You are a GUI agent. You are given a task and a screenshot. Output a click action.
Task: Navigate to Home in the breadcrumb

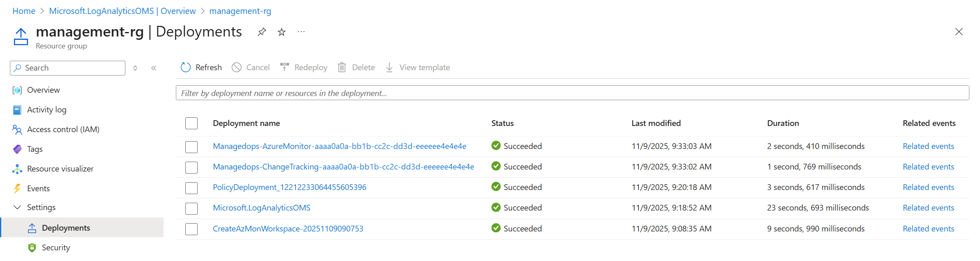pos(24,11)
